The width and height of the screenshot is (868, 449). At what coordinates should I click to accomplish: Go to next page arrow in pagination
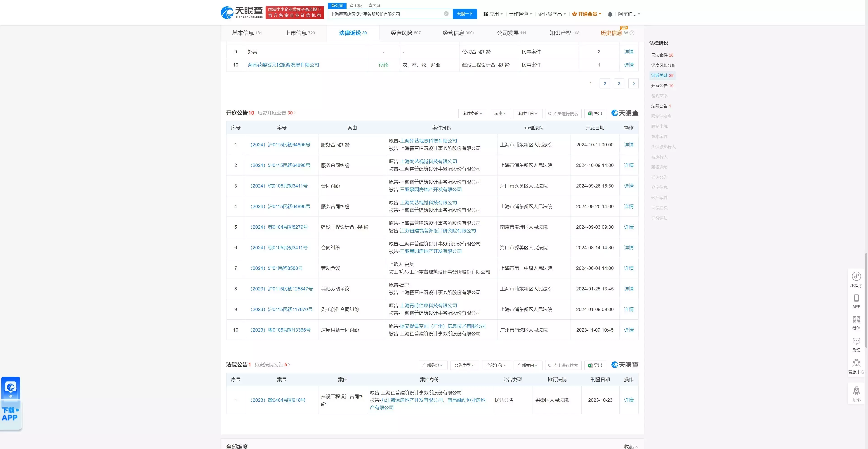click(633, 84)
